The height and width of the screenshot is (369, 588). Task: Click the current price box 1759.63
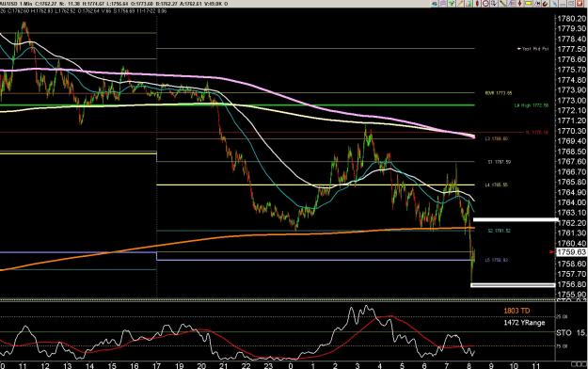[571, 252]
